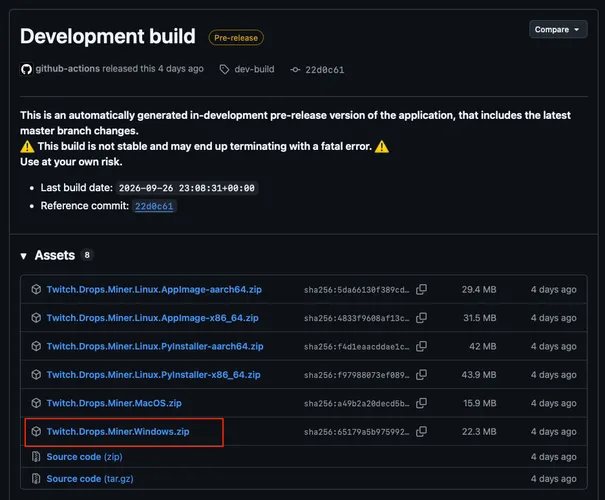605x500 pixels.
Task: Download Source code (zip)
Action: click(x=84, y=457)
